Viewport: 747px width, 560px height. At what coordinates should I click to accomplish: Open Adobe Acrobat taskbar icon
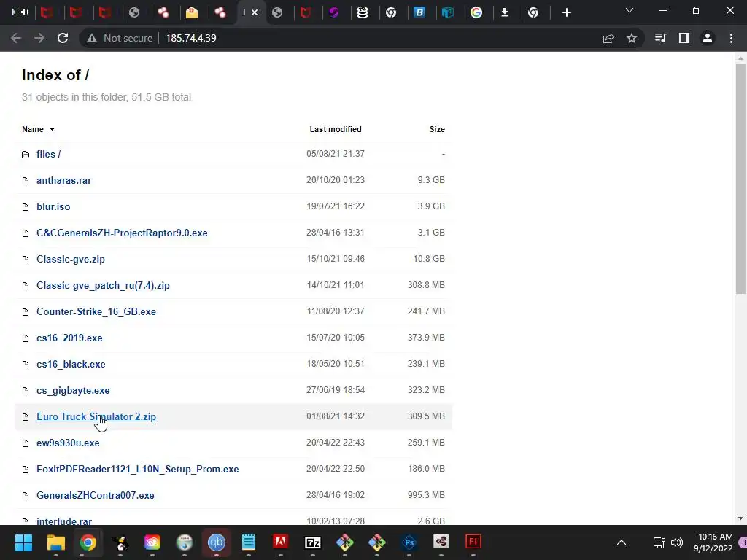[x=281, y=542]
